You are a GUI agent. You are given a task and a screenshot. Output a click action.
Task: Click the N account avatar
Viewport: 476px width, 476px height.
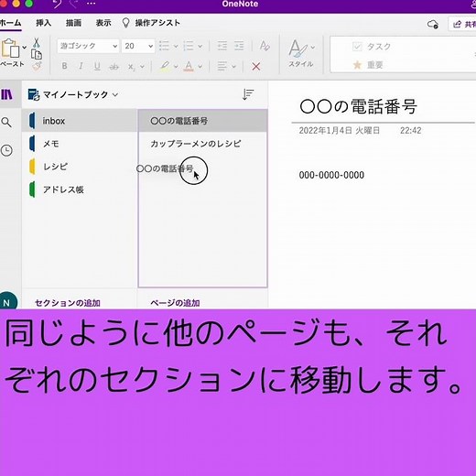pyautogui.click(x=7, y=301)
